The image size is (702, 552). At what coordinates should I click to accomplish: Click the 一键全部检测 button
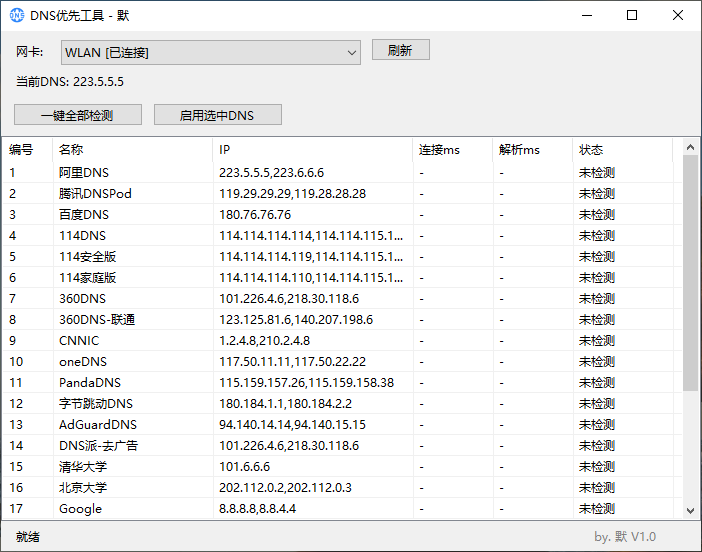click(78, 115)
